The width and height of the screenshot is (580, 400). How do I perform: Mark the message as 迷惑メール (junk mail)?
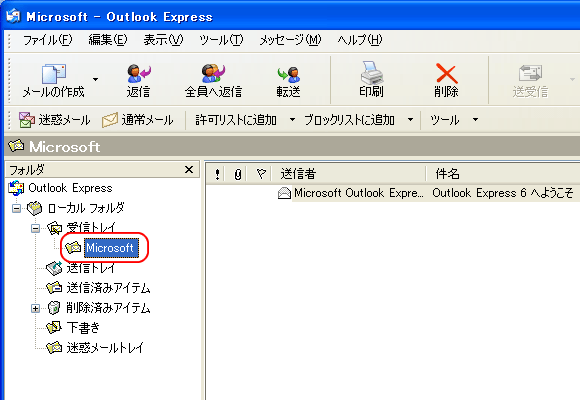click(54, 120)
